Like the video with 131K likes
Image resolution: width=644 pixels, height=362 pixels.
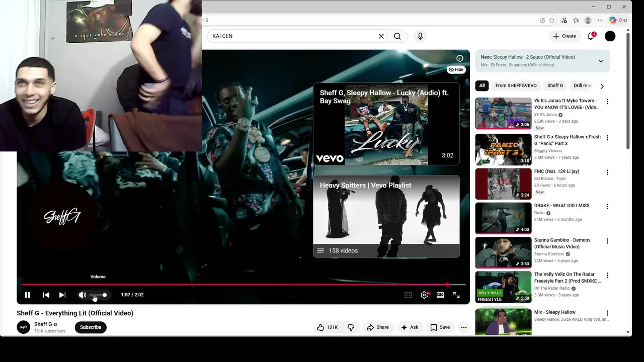coord(327,327)
